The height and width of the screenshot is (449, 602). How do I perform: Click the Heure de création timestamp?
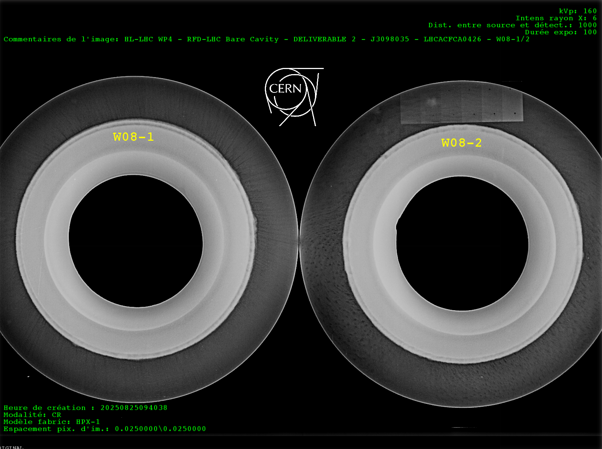click(86, 408)
